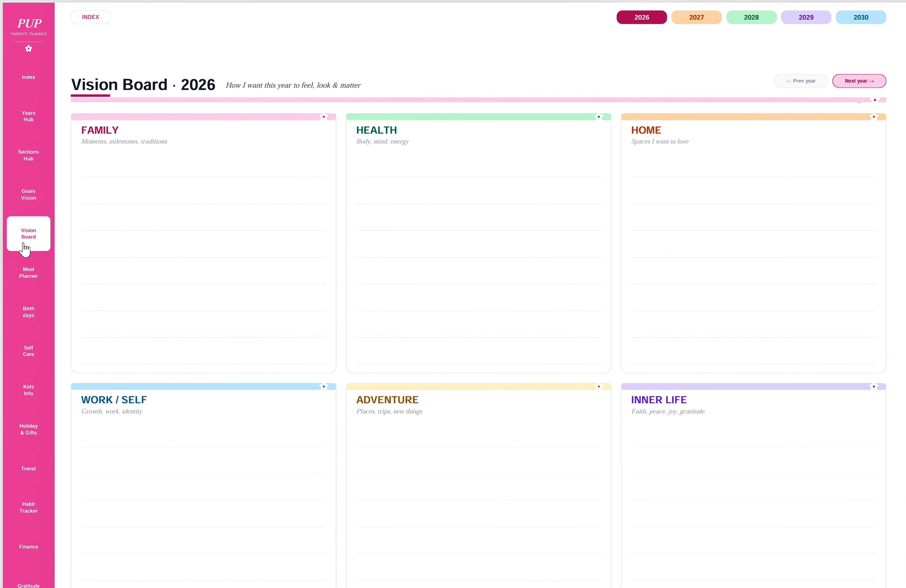The image size is (906, 588).
Task: Click the Vision Board · 2026 title
Action: pyautogui.click(x=143, y=84)
